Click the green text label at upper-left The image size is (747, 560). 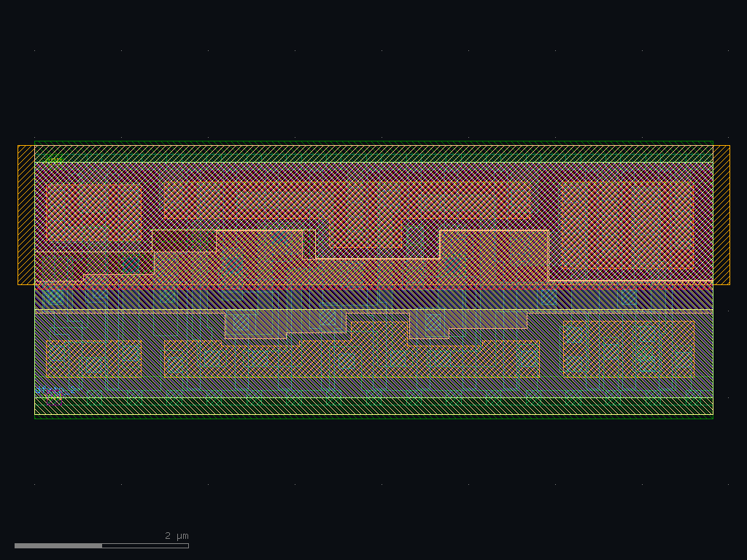click(53, 160)
